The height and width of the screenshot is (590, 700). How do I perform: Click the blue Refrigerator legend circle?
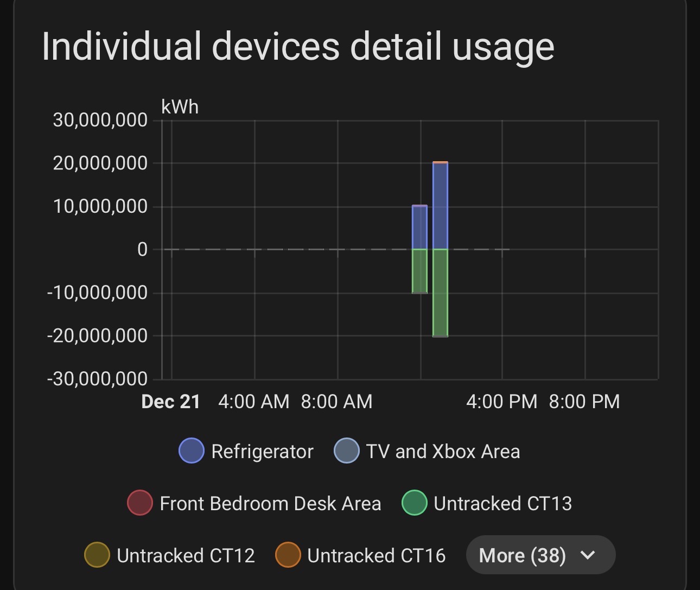tap(192, 451)
